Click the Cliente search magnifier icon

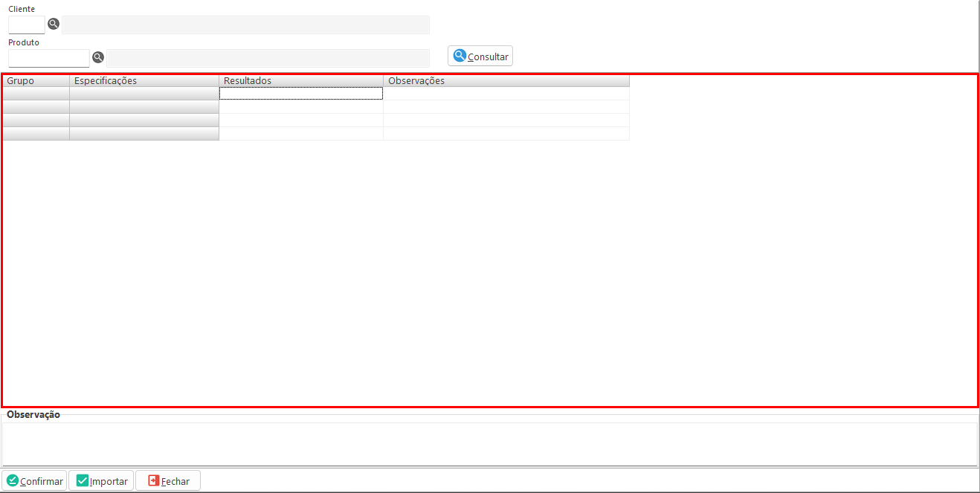coord(54,24)
